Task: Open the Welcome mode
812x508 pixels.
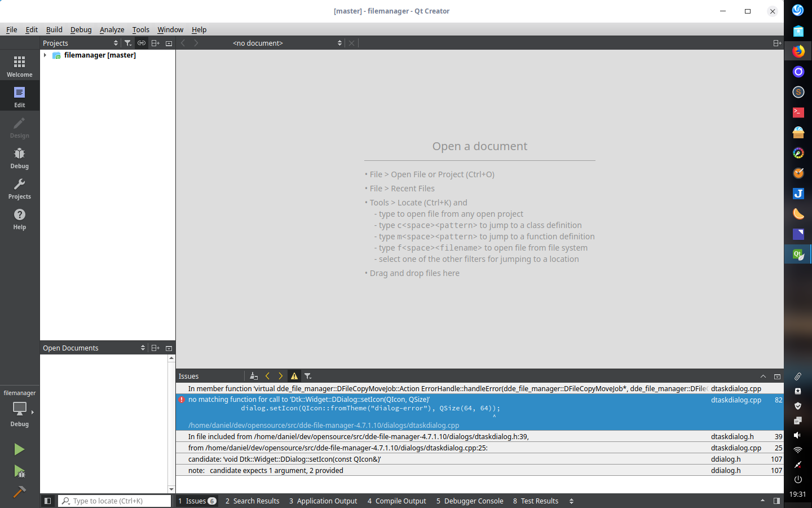Action: coord(19,65)
